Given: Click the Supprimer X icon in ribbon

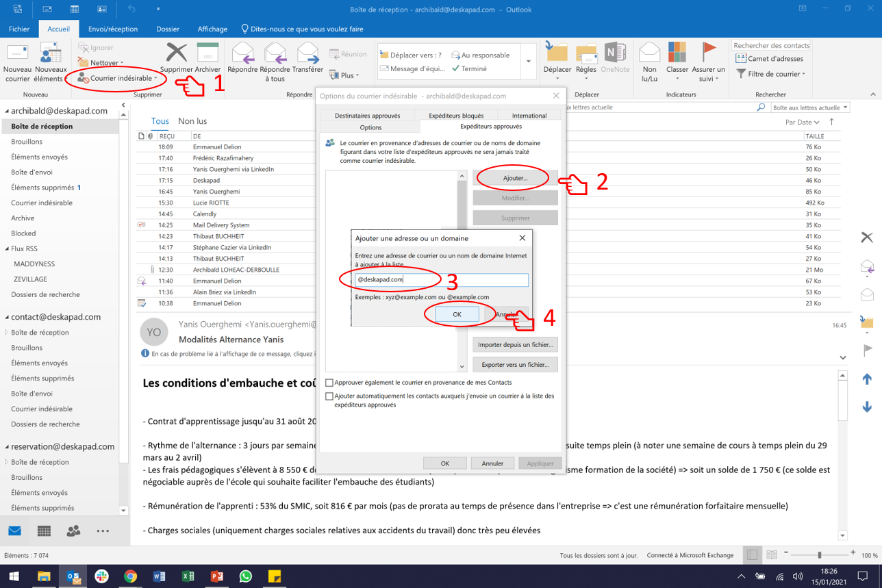Looking at the screenshot, I should 177,52.
